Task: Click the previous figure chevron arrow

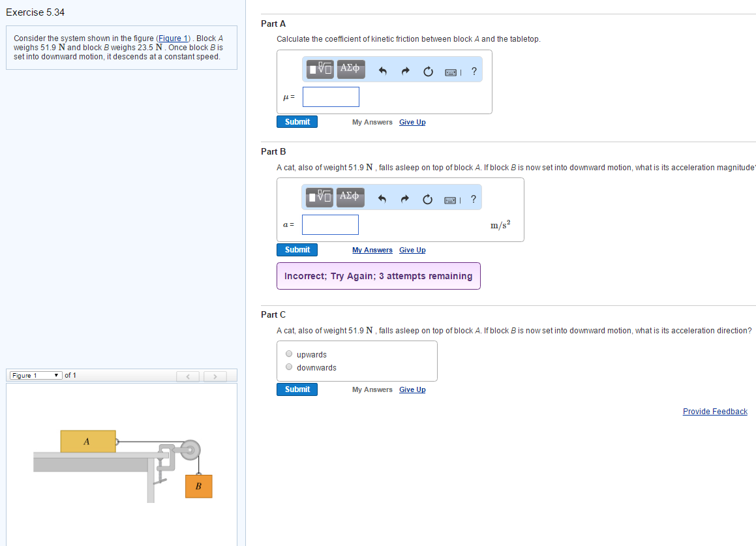Action: 188,376
